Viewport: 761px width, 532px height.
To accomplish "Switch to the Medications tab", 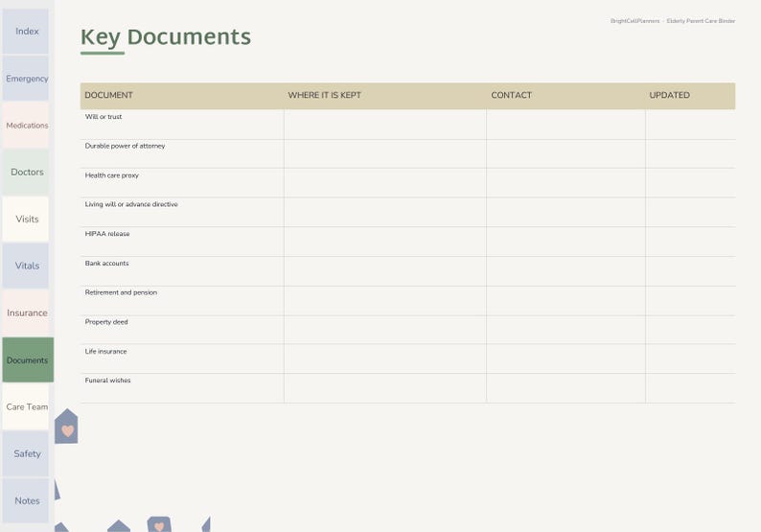I will pyautogui.click(x=26, y=126).
